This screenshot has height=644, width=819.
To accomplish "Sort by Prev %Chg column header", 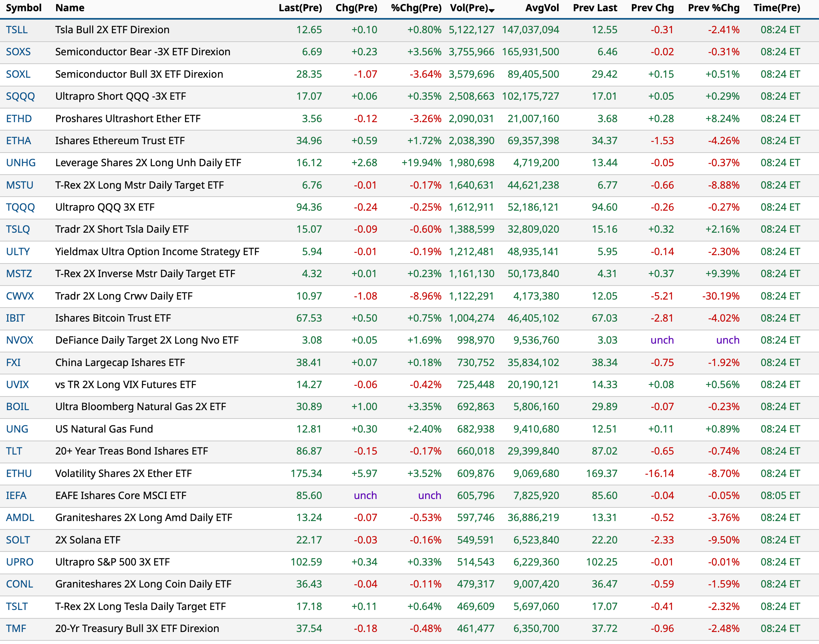I will 713,8.
